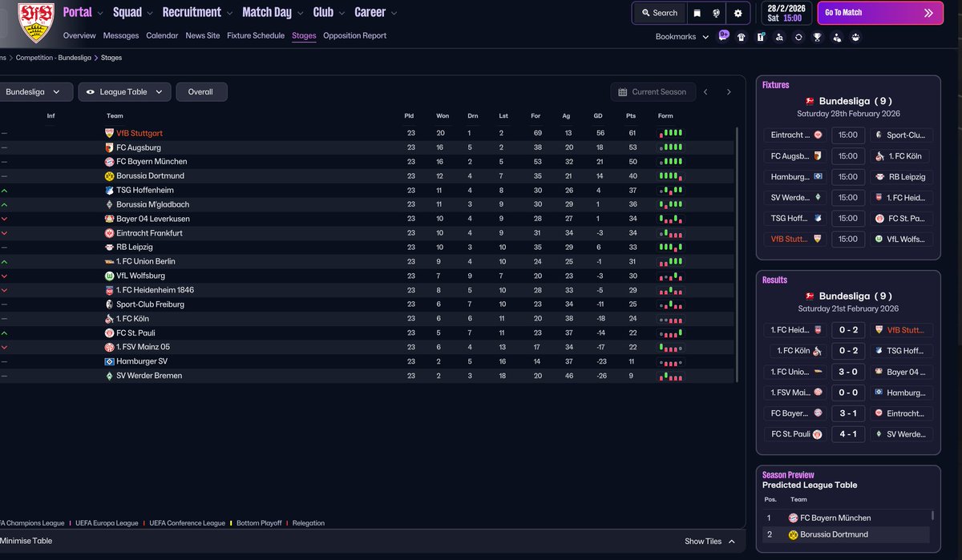
Task: Open the Recruitment menu
Action: [198, 12]
